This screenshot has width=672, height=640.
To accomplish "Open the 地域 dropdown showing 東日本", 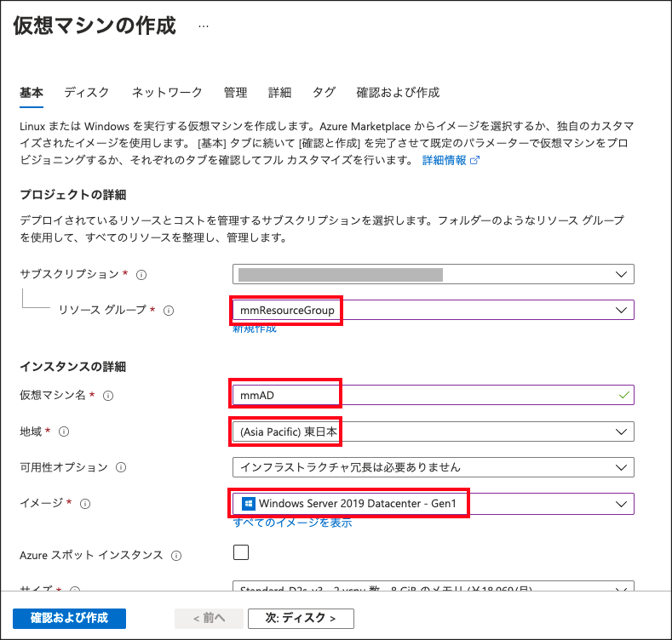I will (x=434, y=431).
